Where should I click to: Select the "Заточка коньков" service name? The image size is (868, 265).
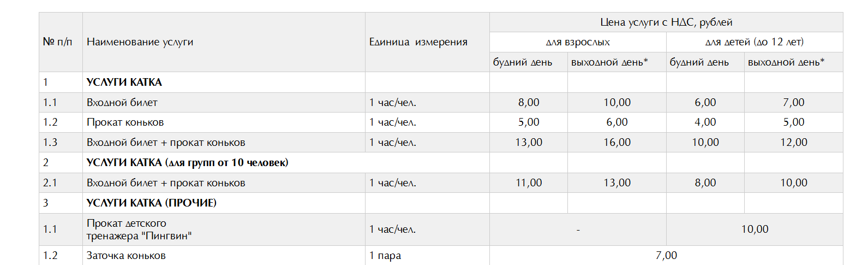coord(126,256)
